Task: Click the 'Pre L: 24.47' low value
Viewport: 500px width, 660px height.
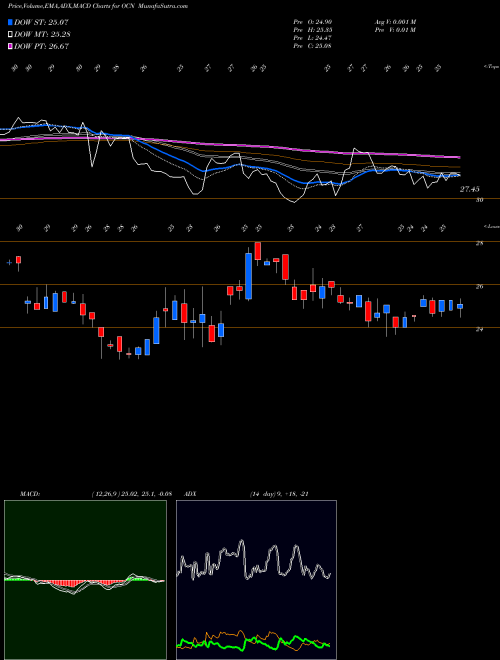Action: coord(313,38)
